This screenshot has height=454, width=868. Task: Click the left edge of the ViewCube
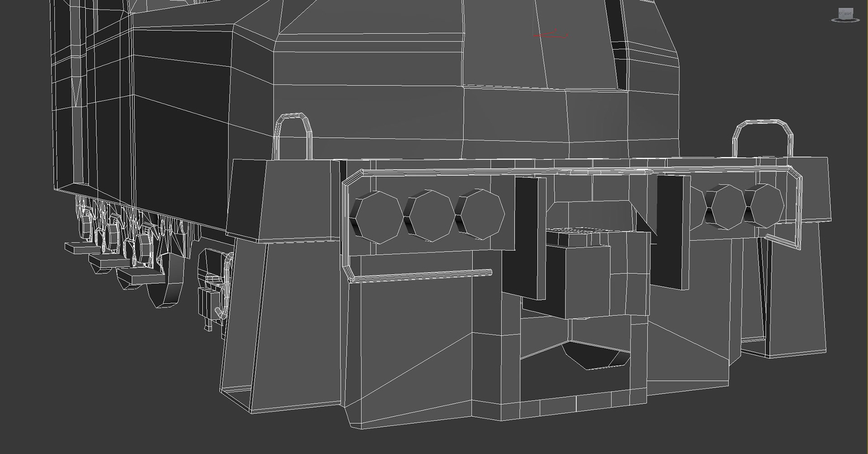click(x=839, y=14)
